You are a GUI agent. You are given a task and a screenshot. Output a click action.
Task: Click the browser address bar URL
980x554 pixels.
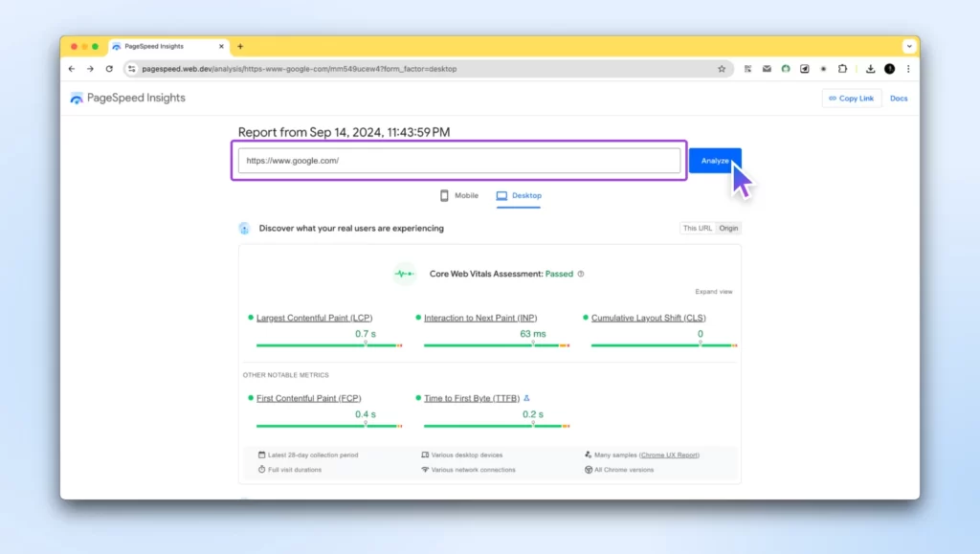(300, 69)
